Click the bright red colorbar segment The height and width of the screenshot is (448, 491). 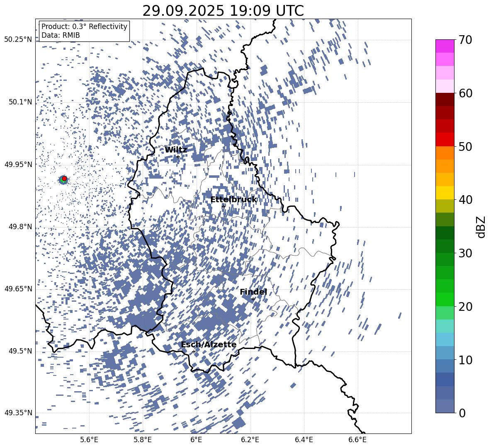click(445, 140)
